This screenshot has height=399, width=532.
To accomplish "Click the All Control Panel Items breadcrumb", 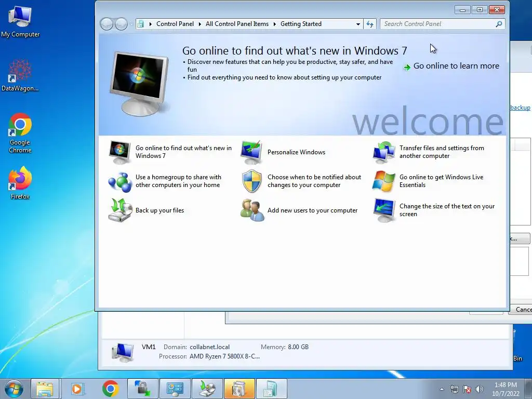I will pos(237,24).
